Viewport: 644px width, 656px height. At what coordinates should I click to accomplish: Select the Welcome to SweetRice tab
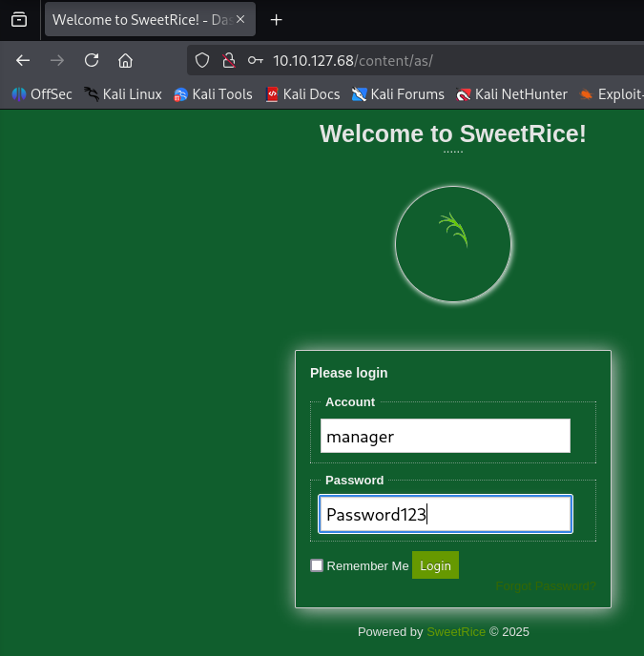150,19
